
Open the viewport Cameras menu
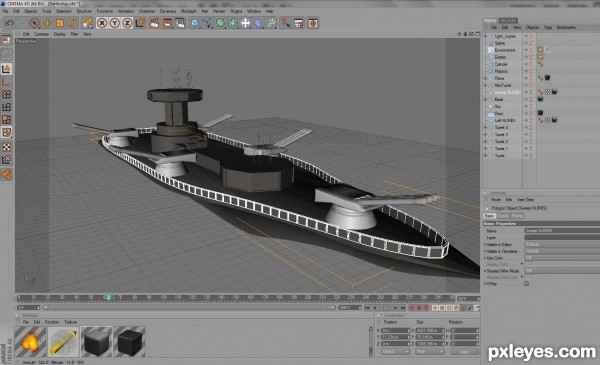click(x=41, y=34)
